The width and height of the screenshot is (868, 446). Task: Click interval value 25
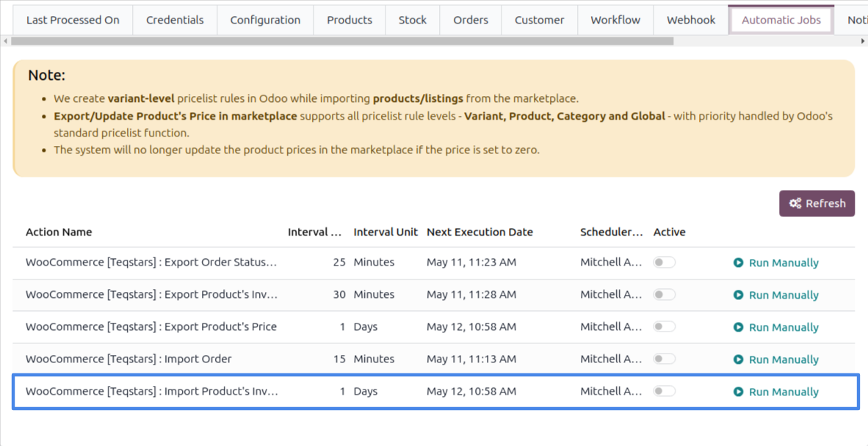click(x=339, y=262)
